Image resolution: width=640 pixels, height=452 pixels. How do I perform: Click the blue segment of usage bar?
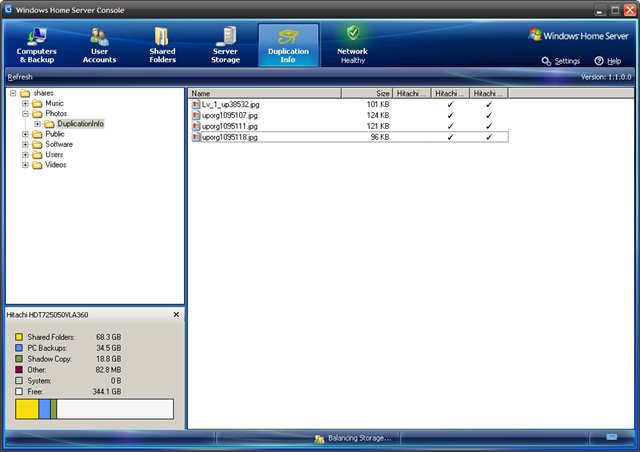(45, 409)
